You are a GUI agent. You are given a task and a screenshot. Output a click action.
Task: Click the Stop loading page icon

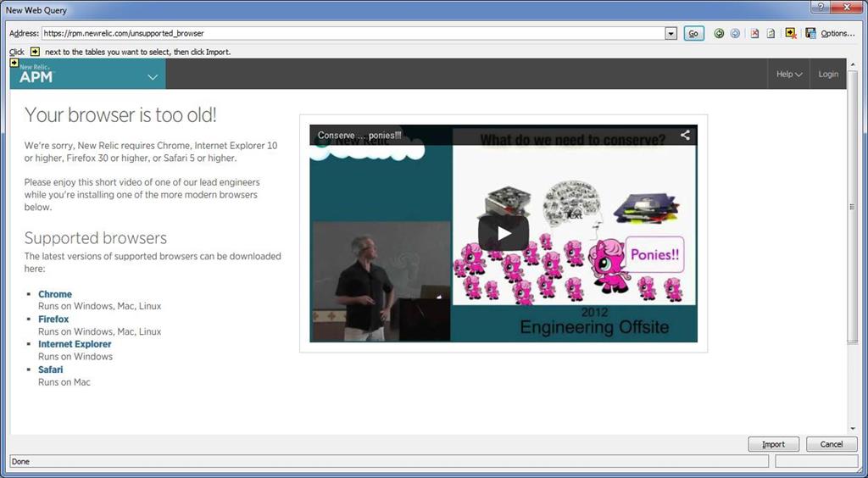point(754,34)
